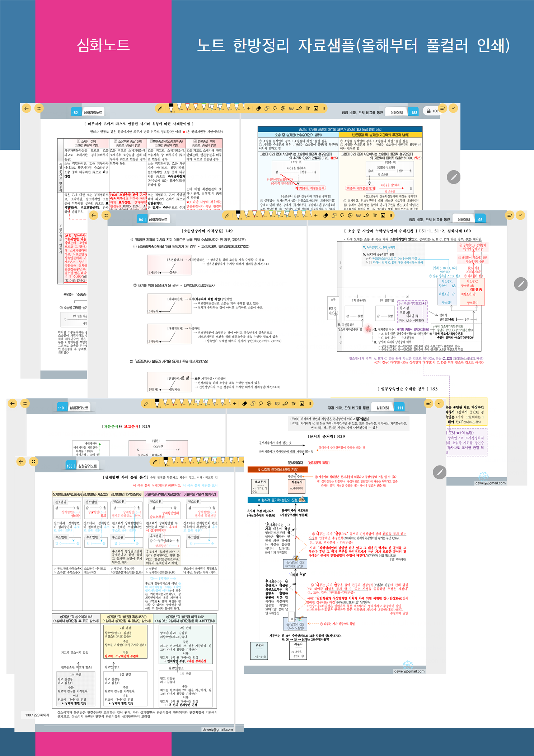The image size is (534, 756).
Task: Pick the black pen in page 182 toolbar
Action: [171, 107]
